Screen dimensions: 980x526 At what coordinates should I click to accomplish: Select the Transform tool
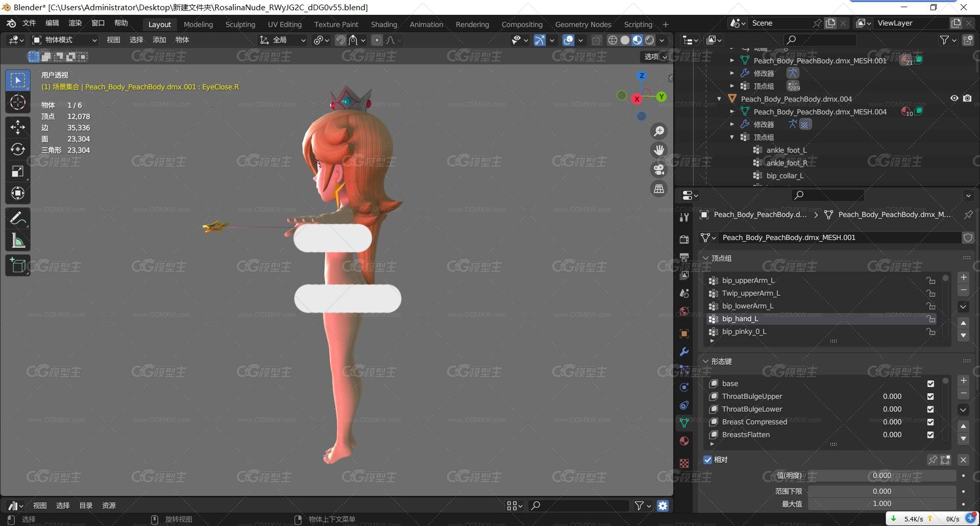(18, 193)
